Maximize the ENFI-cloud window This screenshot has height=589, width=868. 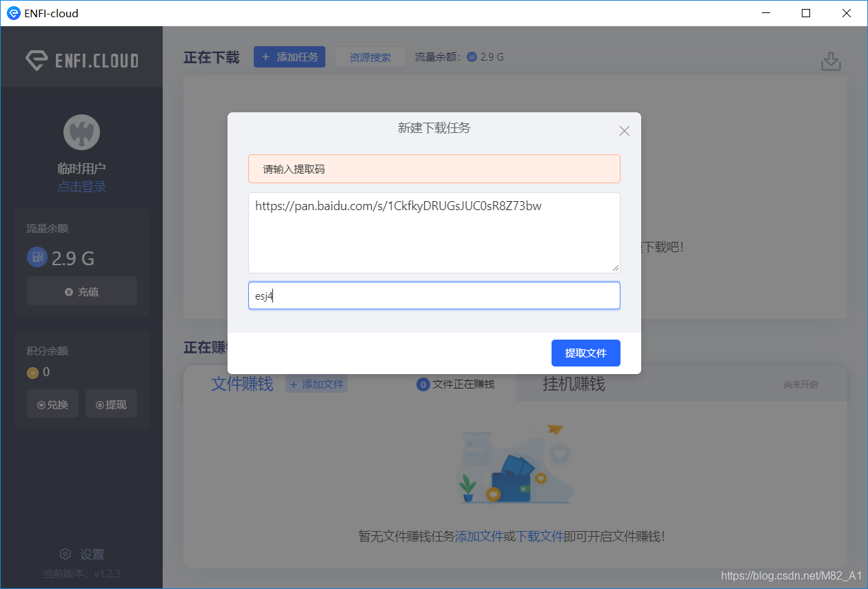click(806, 13)
